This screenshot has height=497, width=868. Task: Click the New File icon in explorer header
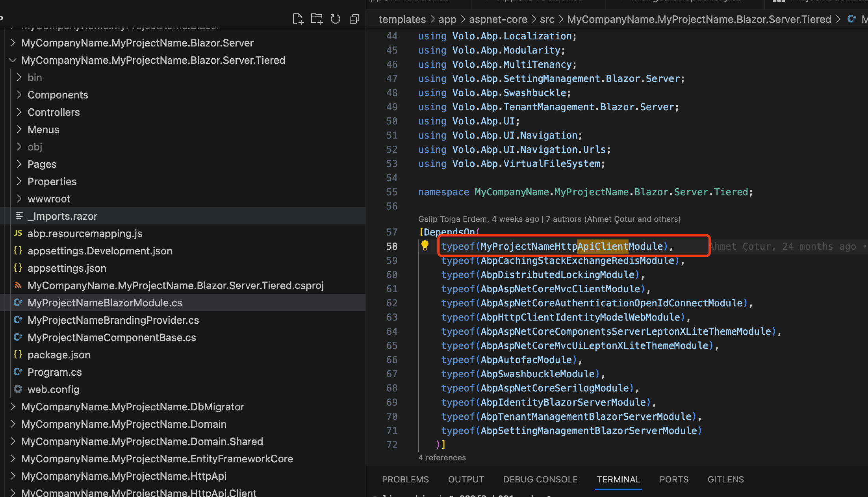tap(298, 19)
